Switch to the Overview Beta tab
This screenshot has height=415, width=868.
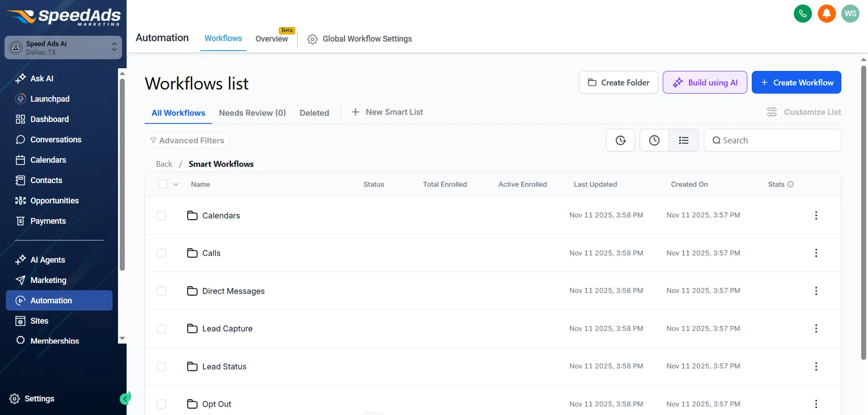pos(272,39)
